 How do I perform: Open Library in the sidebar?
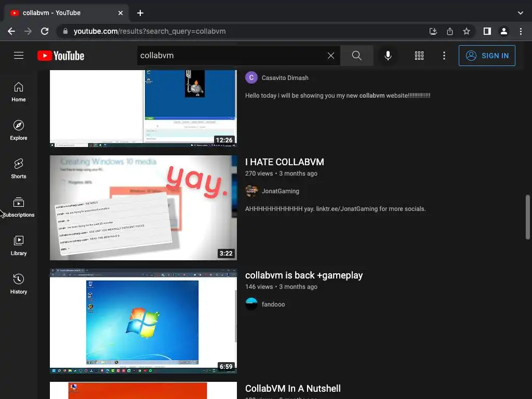coord(19,245)
